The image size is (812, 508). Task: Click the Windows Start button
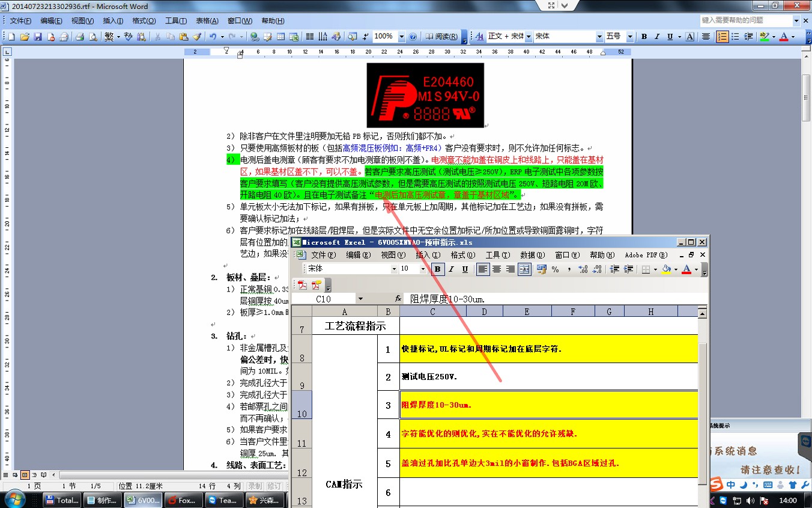point(14,500)
